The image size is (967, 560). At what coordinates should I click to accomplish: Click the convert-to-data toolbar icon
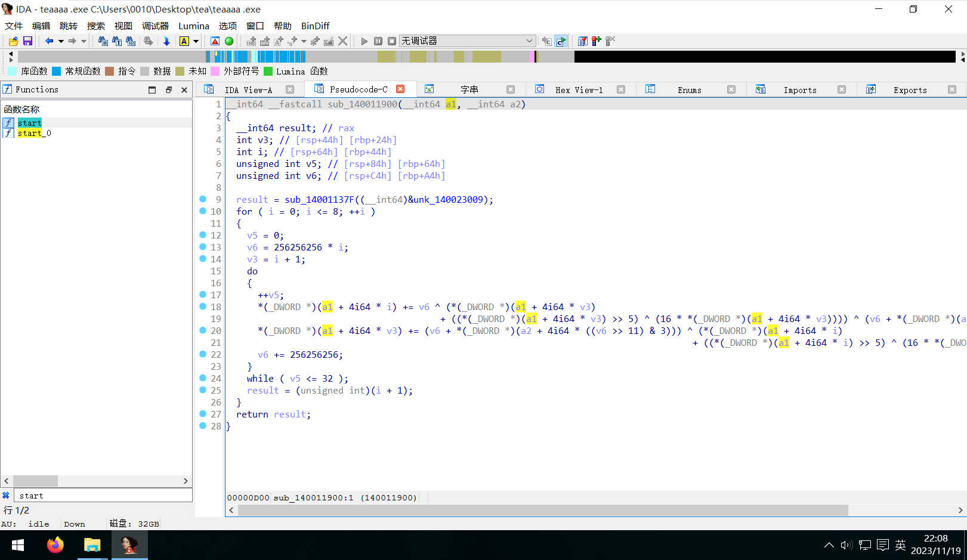[265, 41]
